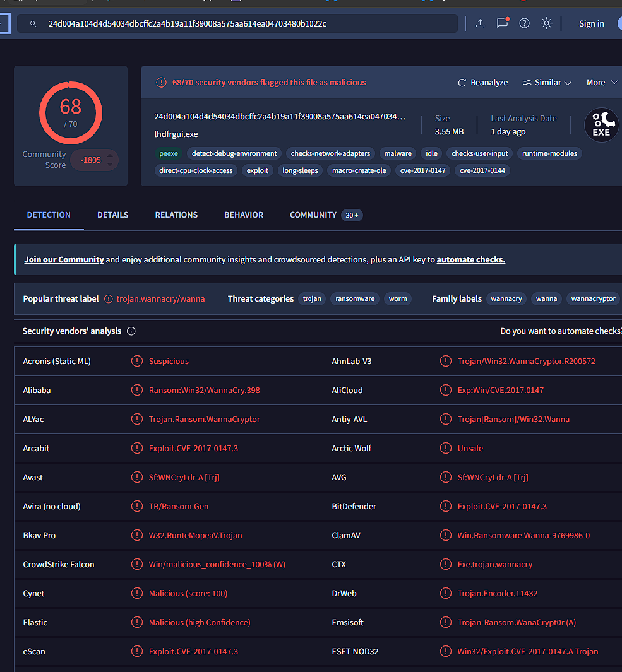Click the Security vendors' analysis info icon
Image resolution: width=622 pixels, height=672 pixels.
pyautogui.click(x=131, y=331)
